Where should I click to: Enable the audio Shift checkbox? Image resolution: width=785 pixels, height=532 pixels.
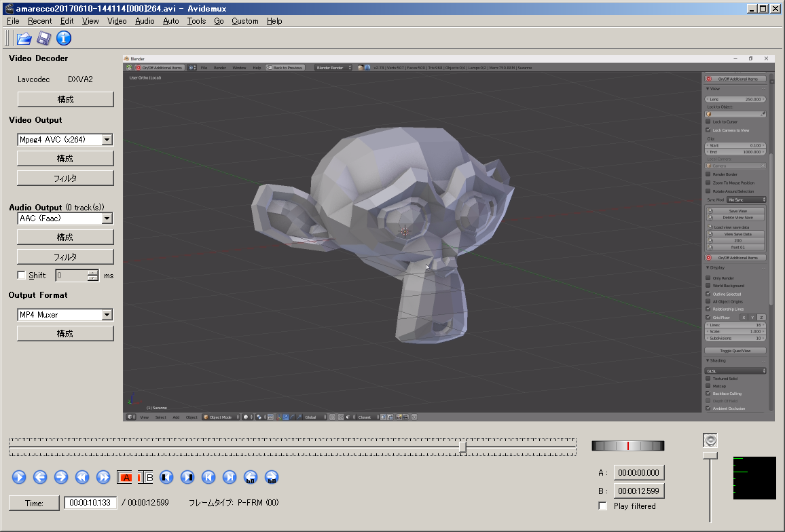pos(21,275)
